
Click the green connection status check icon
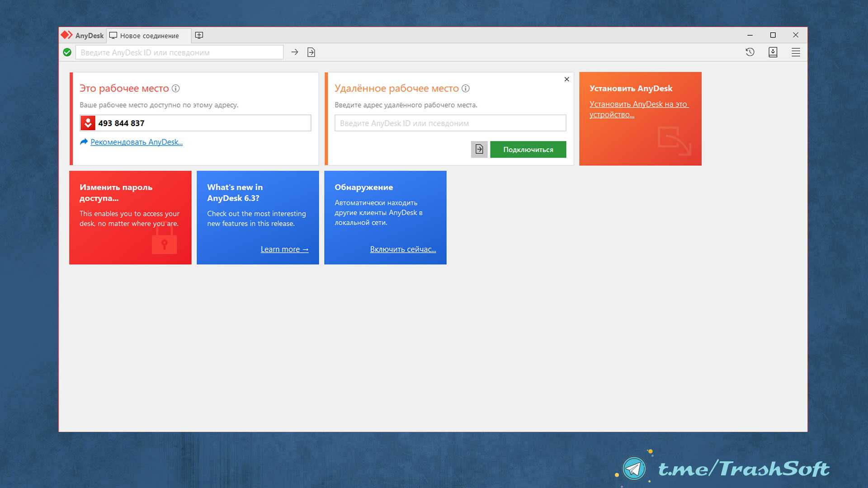67,52
